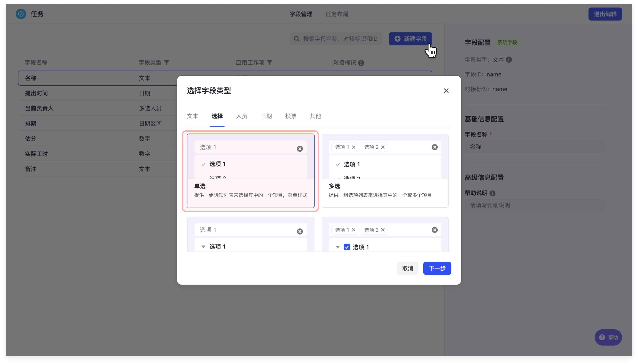Remove 选项 1 tag in 多选 preview
This screenshot has width=638, height=364.
353,147
